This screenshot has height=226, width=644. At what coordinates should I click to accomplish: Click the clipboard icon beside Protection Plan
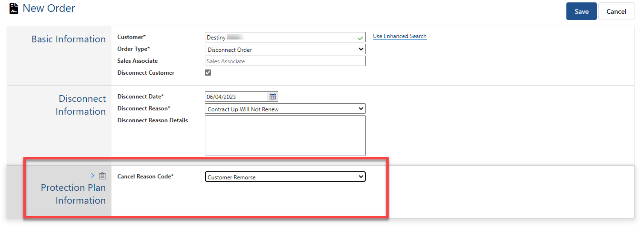(102, 176)
